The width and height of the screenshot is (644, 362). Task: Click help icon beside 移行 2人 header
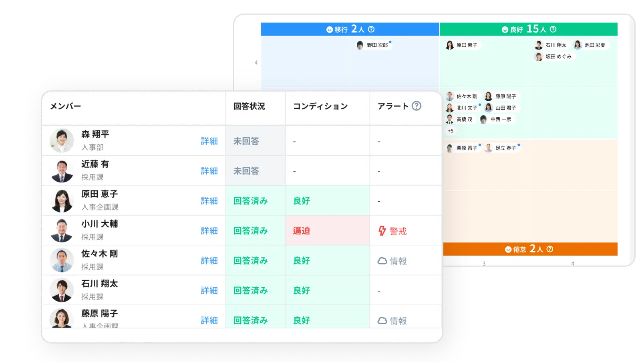371,29
